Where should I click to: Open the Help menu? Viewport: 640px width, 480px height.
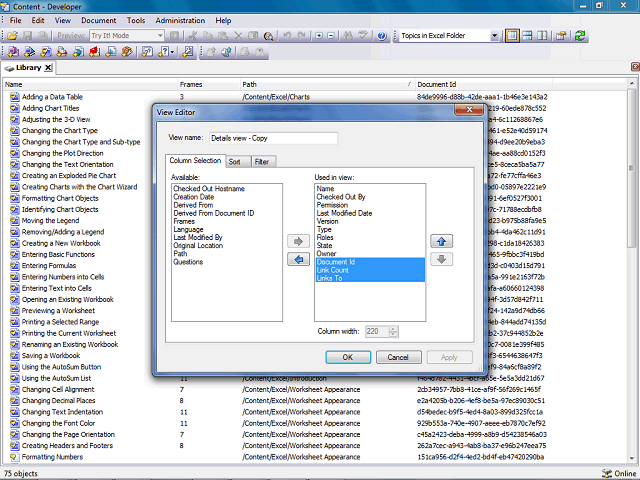(223, 20)
